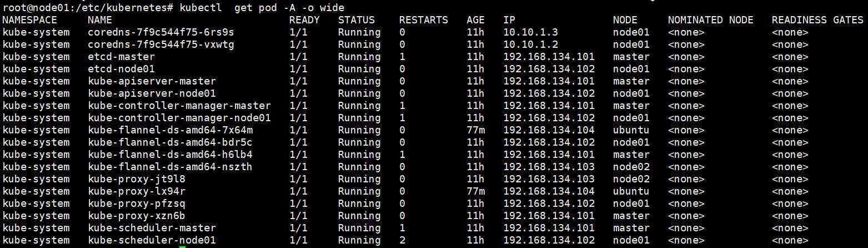Image resolution: width=868 pixels, height=248 pixels.
Task: Click the AGE column header
Action: pyautogui.click(x=475, y=20)
